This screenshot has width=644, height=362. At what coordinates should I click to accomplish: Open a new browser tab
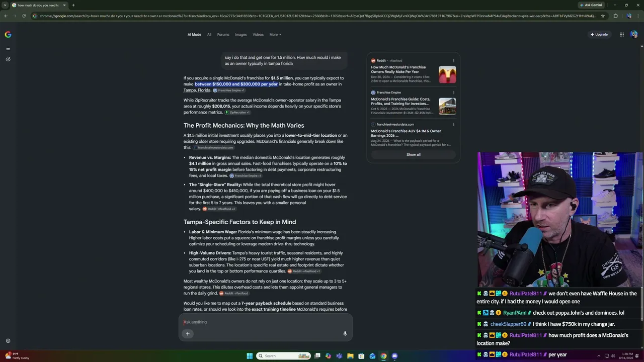[x=73, y=5]
